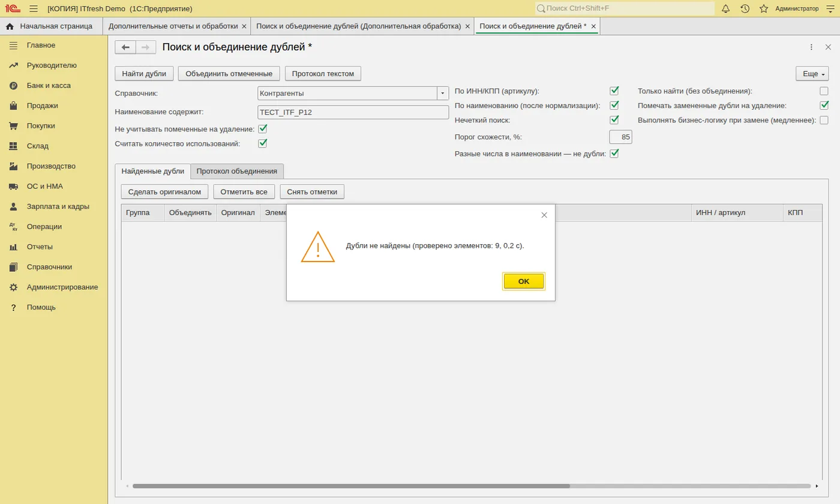Enable Только найти (без объединения) checkbox

pyautogui.click(x=824, y=91)
